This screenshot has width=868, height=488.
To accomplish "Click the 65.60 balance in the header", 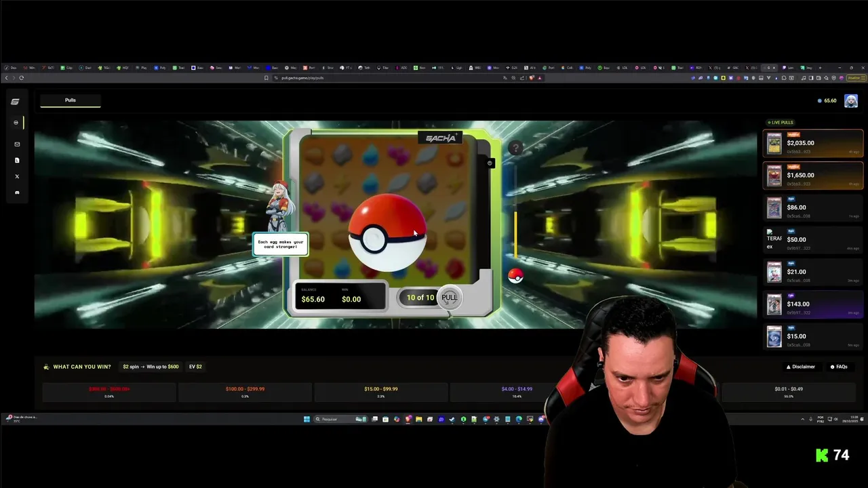I will (827, 101).
